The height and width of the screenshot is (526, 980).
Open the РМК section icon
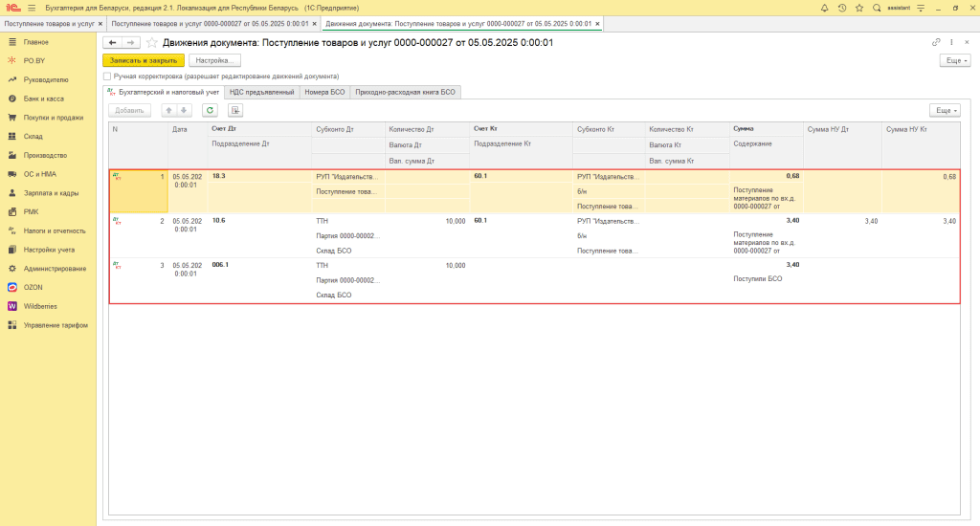coord(11,211)
